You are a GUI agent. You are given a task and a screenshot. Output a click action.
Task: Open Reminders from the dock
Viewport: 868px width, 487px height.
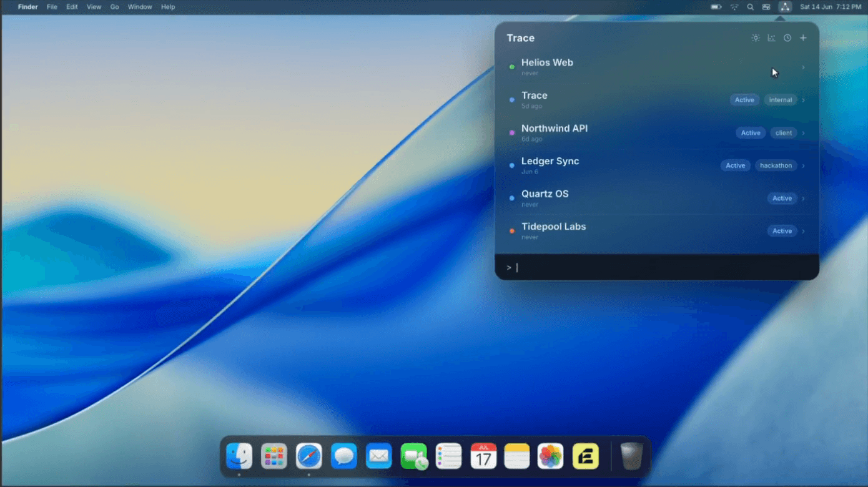pyautogui.click(x=448, y=456)
